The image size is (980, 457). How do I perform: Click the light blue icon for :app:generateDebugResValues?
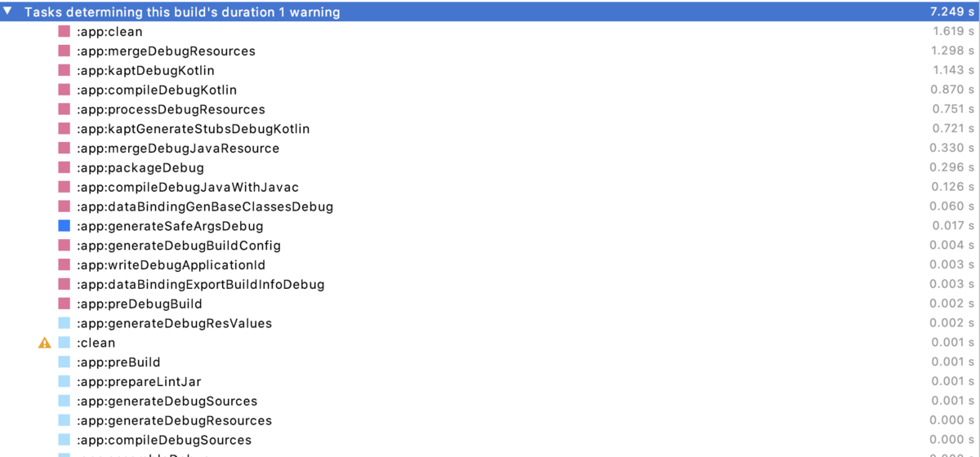point(65,323)
